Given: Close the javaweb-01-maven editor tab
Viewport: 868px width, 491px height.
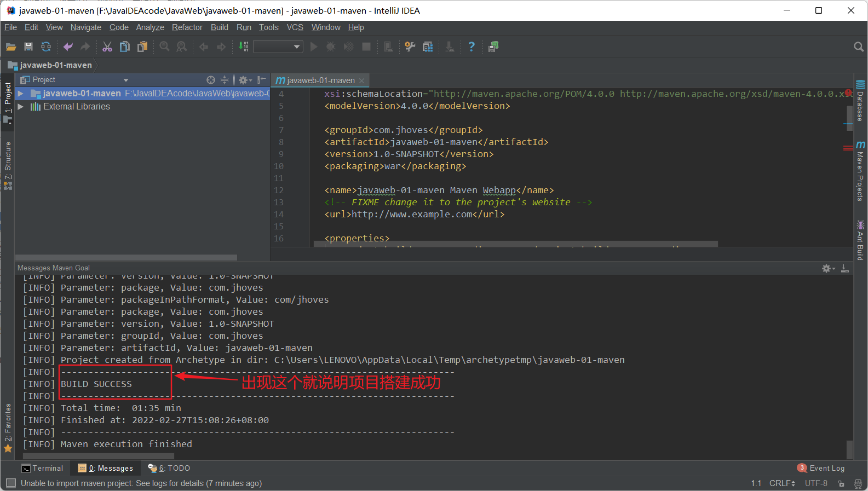Looking at the screenshot, I should tap(361, 80).
